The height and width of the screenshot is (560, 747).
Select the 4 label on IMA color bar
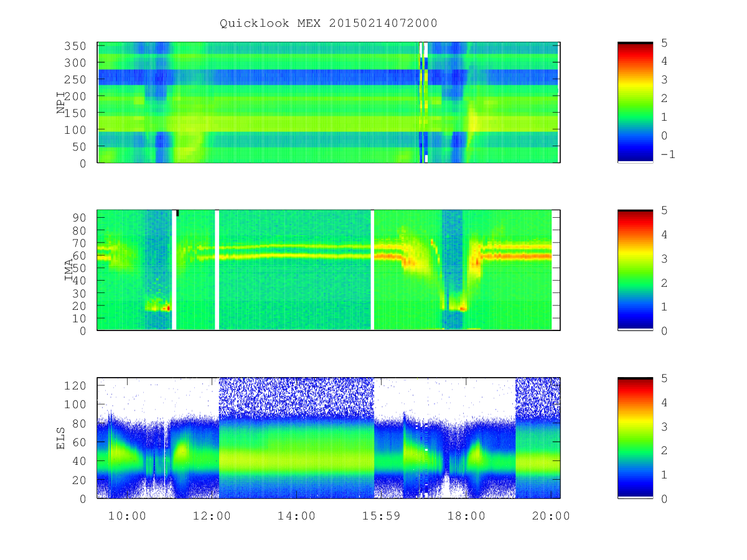(664, 234)
